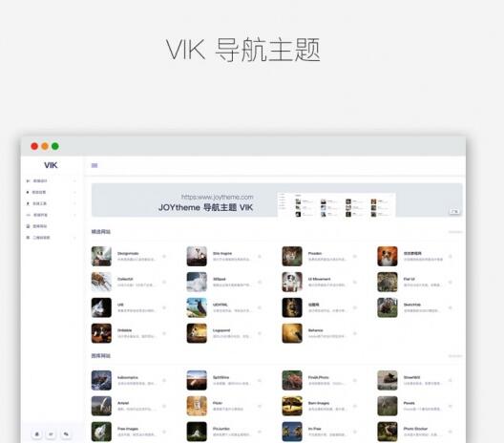
Task: Click the arrow icon beside Behance card
Action: 355,333
